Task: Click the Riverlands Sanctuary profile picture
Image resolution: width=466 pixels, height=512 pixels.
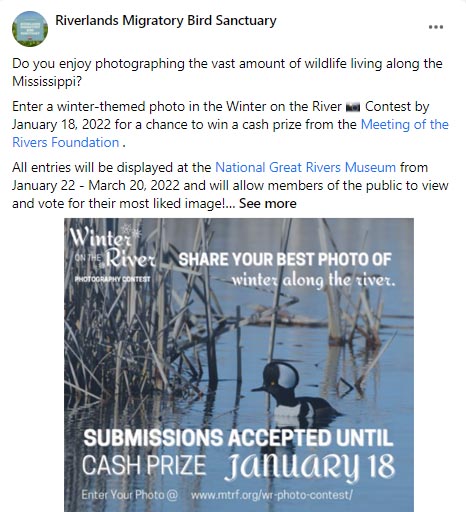Action: pyautogui.click(x=30, y=29)
